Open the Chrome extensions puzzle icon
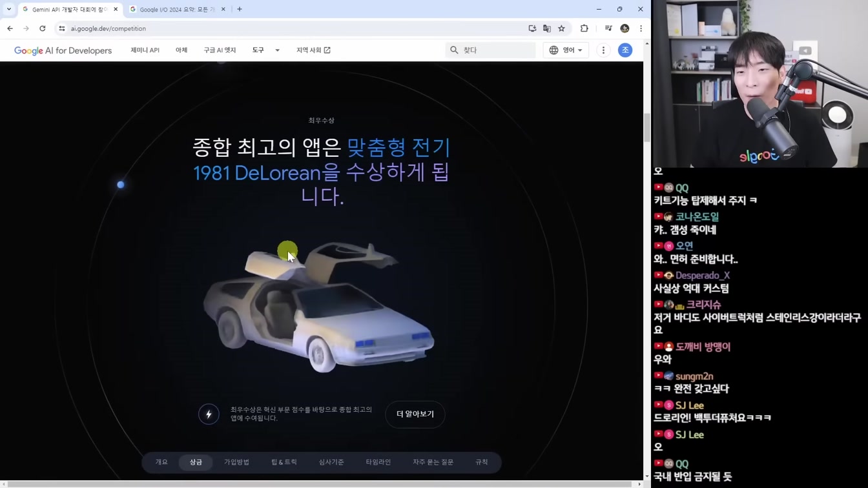Viewport: 868px width, 488px height. (584, 28)
